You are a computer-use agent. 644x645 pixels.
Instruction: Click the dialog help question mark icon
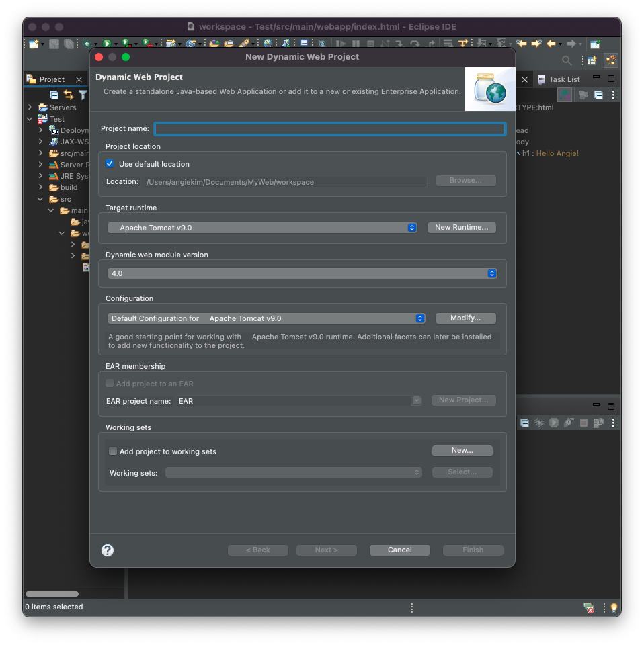coord(108,550)
